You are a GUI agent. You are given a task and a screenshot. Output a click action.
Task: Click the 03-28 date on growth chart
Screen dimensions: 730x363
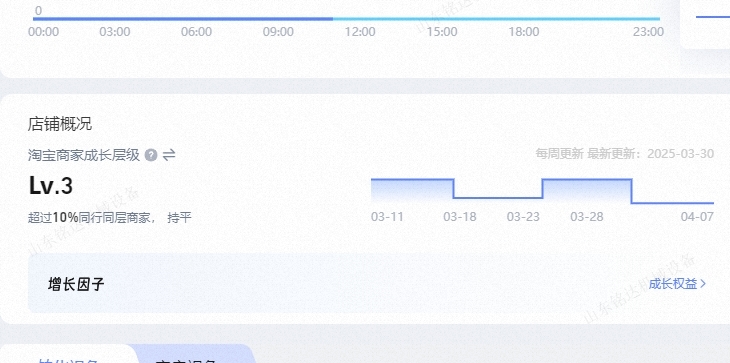point(587,216)
